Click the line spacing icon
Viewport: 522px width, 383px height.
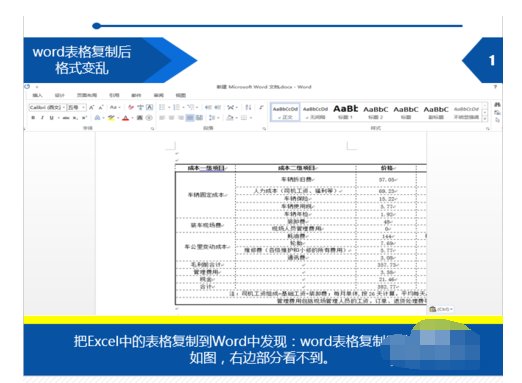coord(212,118)
